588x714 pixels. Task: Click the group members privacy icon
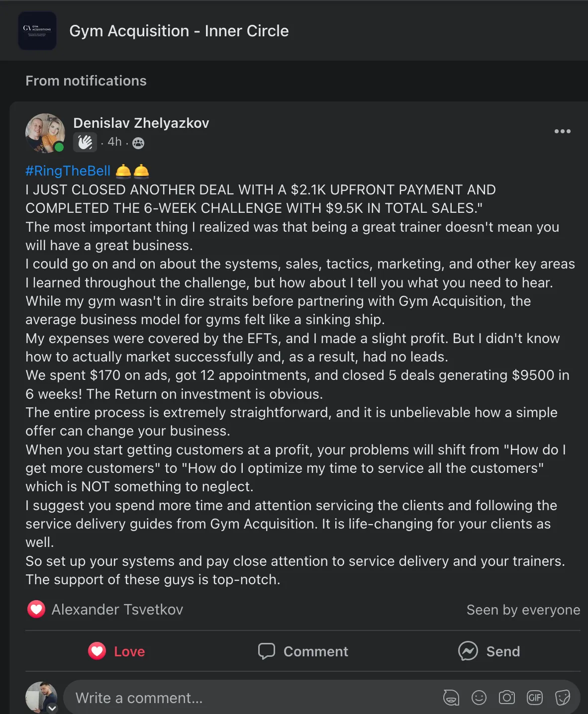[x=138, y=143]
